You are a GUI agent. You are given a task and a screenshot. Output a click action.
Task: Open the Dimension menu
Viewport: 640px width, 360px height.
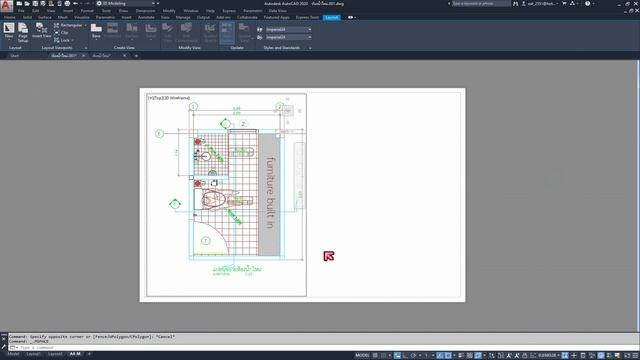point(145,11)
